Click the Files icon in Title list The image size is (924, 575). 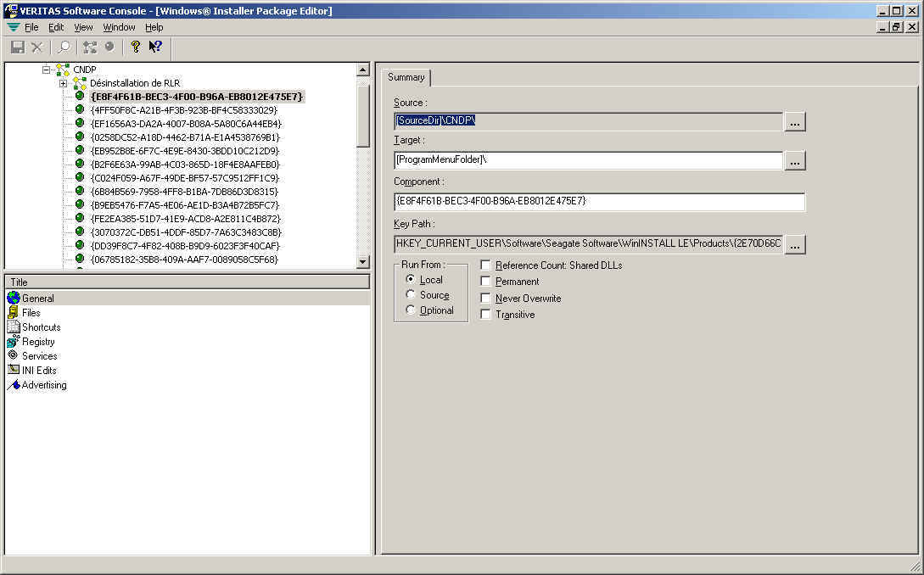point(13,312)
